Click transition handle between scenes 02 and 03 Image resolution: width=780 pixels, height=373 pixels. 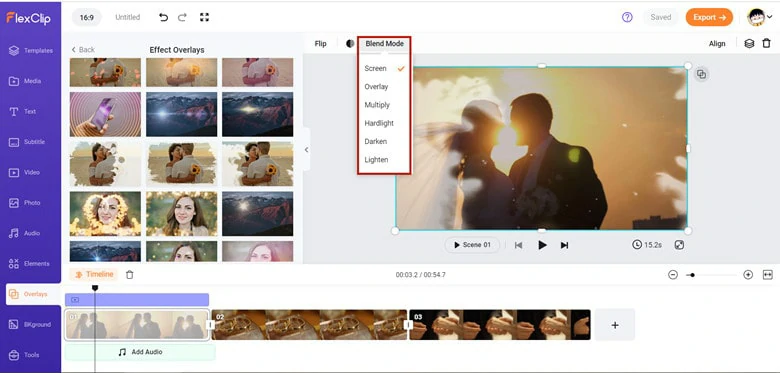408,325
